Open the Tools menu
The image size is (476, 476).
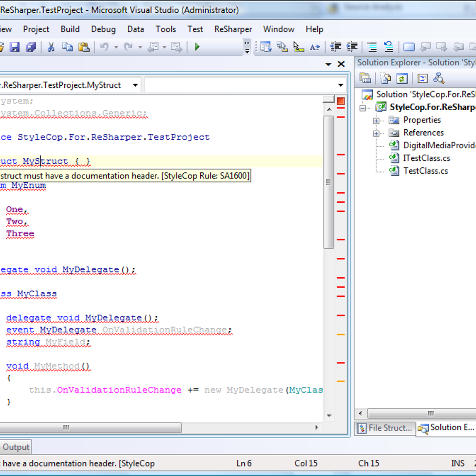pos(166,29)
